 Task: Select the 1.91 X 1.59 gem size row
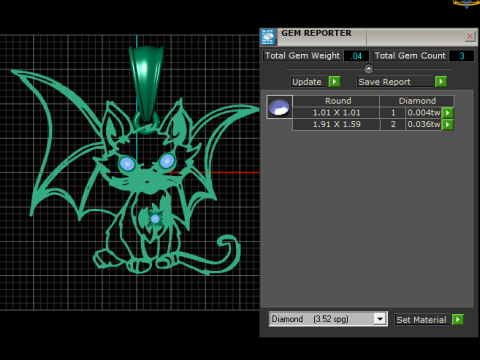click(x=336, y=124)
